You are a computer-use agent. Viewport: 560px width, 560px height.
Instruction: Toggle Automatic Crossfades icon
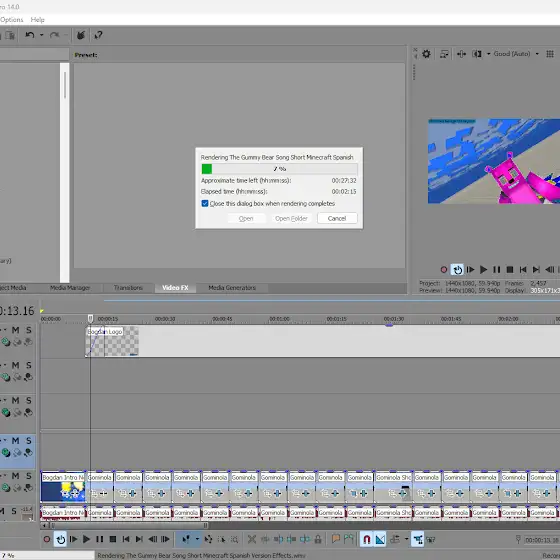coord(380,539)
